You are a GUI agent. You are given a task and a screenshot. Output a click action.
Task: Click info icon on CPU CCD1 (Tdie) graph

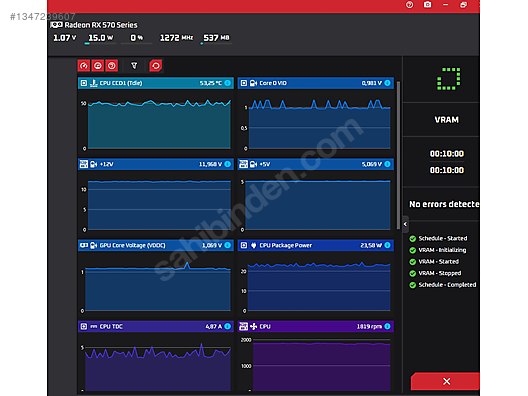[x=228, y=83]
